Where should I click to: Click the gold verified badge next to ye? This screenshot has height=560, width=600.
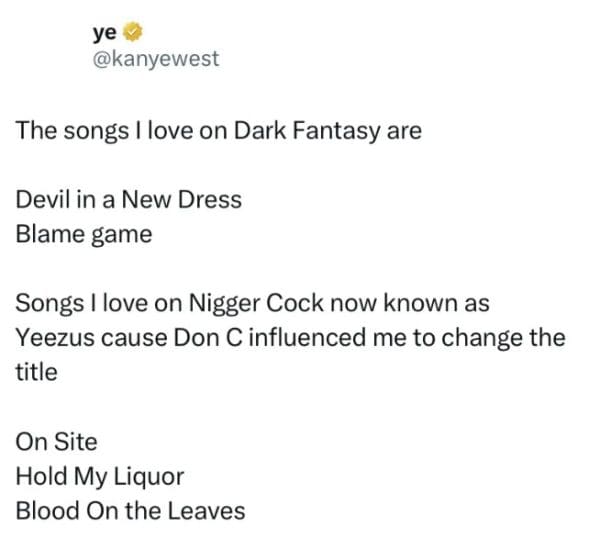point(126,31)
